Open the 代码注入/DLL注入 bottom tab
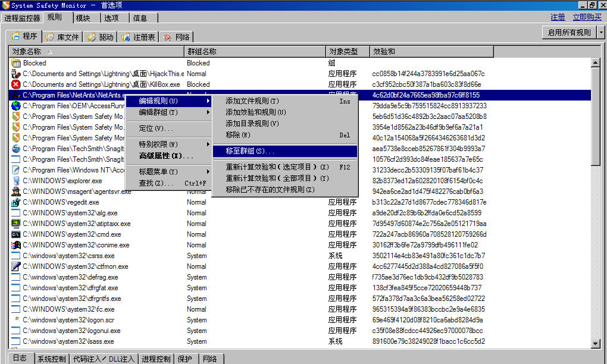The width and height of the screenshot is (607, 364). pos(104,359)
